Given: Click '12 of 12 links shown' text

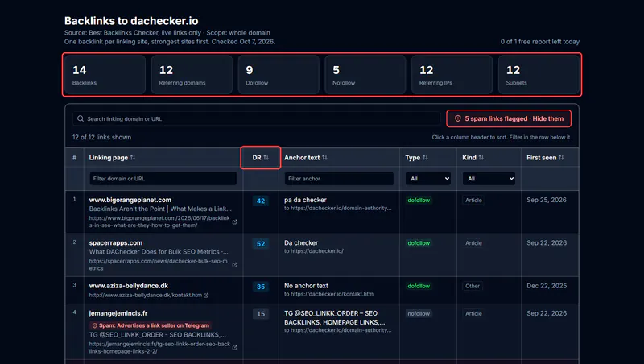Looking at the screenshot, I should (x=102, y=137).
